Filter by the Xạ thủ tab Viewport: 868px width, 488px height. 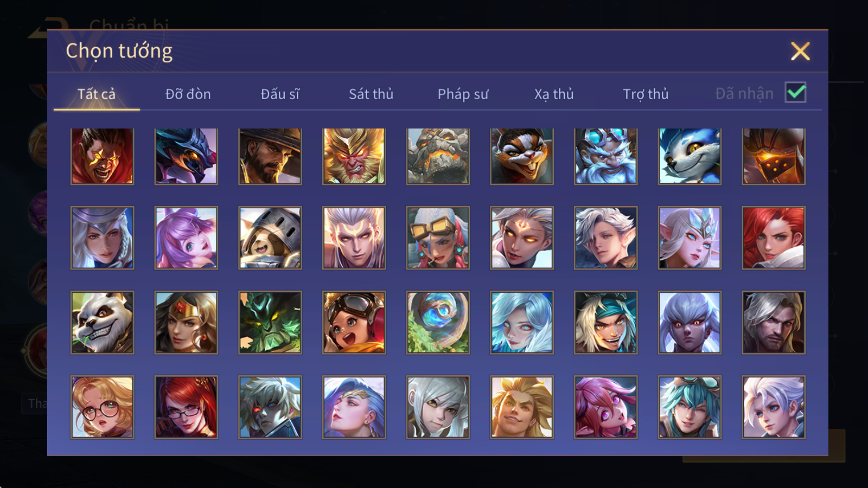554,94
